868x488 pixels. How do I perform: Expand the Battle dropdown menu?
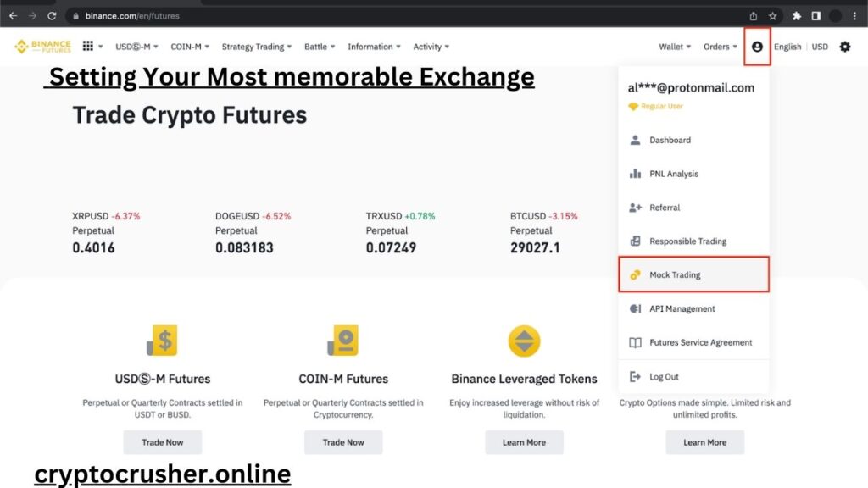point(320,47)
